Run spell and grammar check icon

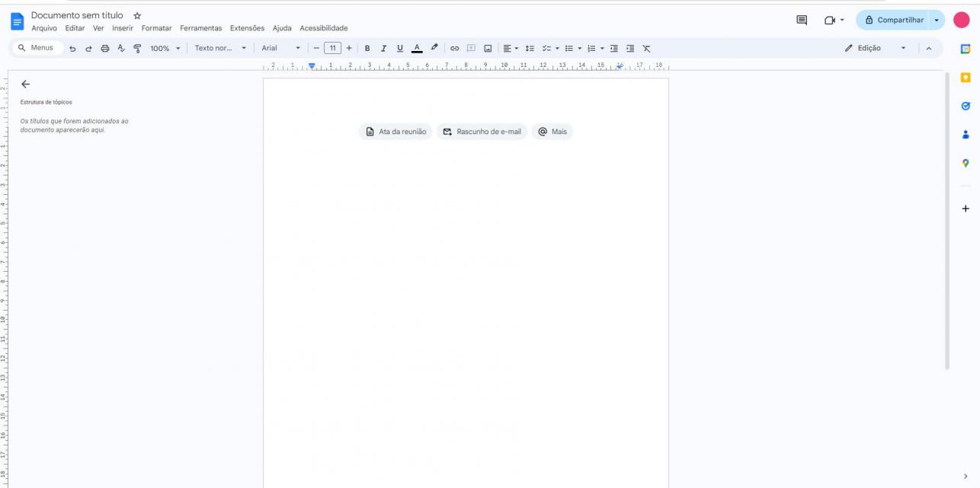pyautogui.click(x=120, y=48)
